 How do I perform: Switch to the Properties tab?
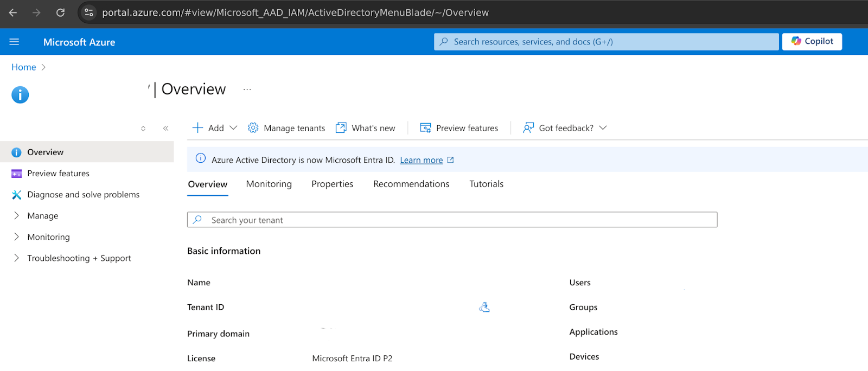[x=332, y=184]
